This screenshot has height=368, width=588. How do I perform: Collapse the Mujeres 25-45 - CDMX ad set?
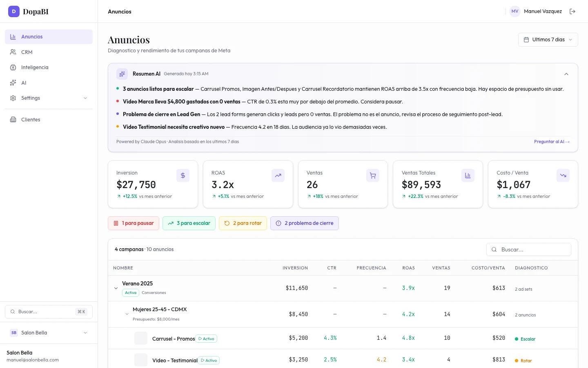[x=127, y=314]
